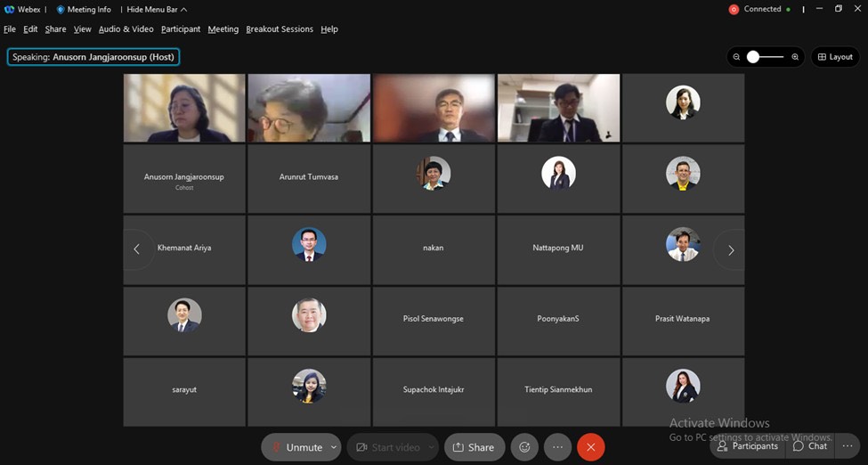The height and width of the screenshot is (465, 868).
Task: Open the Breakout Sessions menu
Action: [x=280, y=29]
